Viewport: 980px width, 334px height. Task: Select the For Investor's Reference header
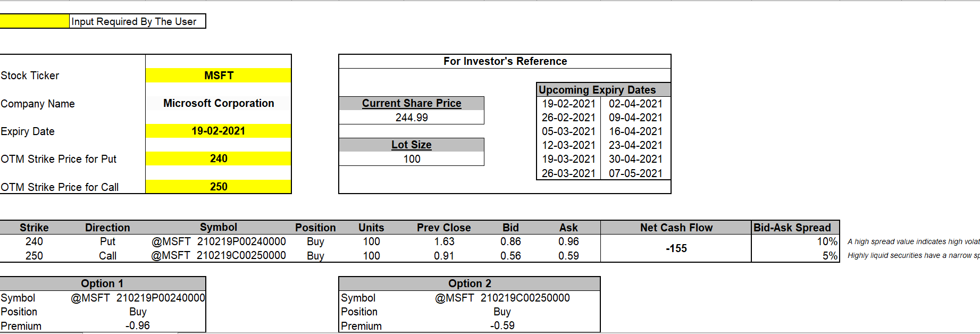pos(505,61)
